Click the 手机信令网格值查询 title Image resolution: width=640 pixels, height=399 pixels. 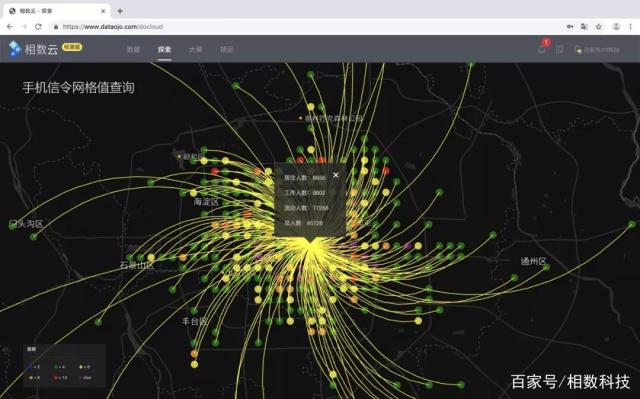click(78, 87)
